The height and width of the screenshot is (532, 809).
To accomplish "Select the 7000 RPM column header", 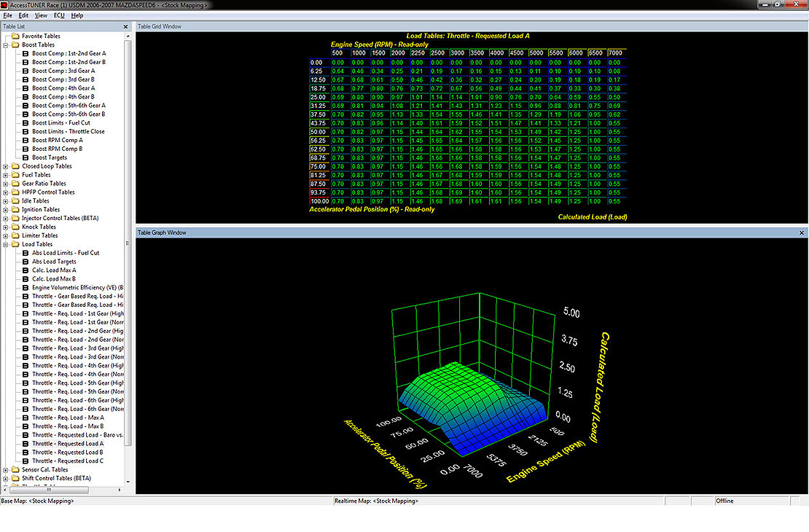I will tap(617, 53).
